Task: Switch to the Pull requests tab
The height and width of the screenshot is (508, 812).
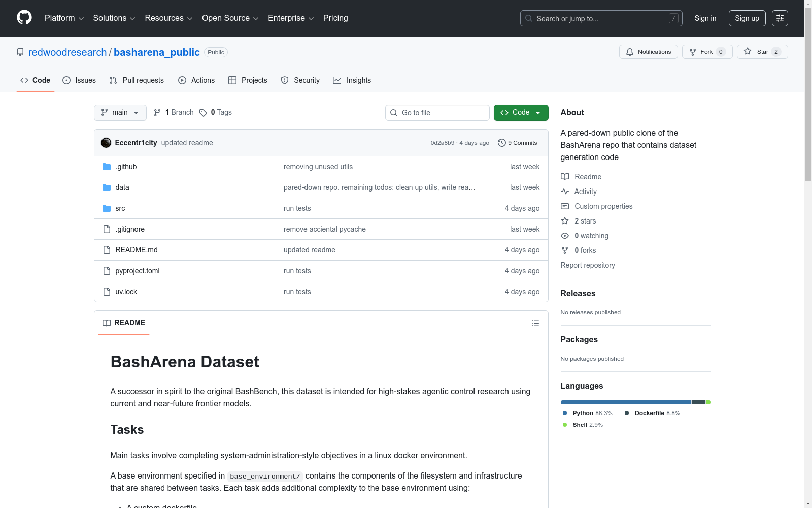Action: (137, 80)
